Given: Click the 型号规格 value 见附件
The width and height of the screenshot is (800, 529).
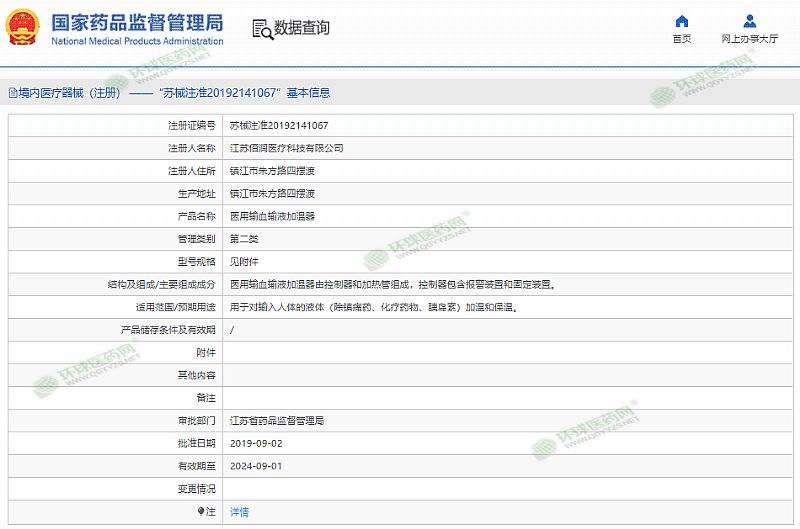Looking at the screenshot, I should [244, 262].
